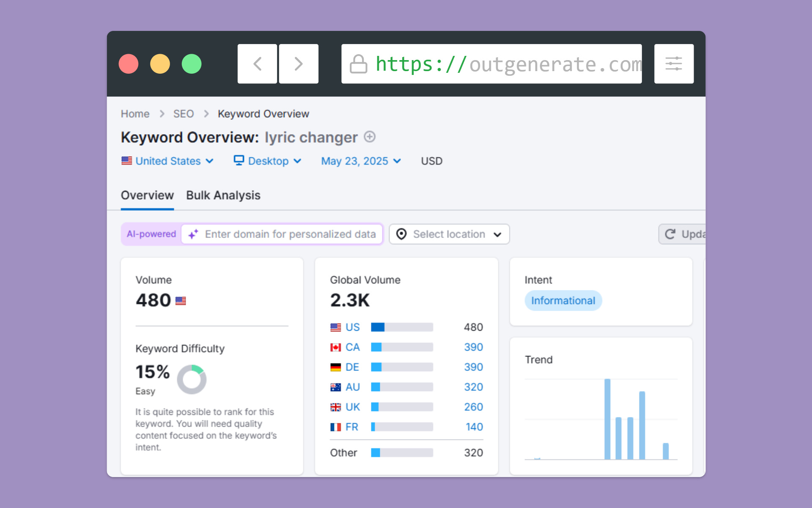Click the location pin icon
The image size is (812, 508).
(x=401, y=234)
